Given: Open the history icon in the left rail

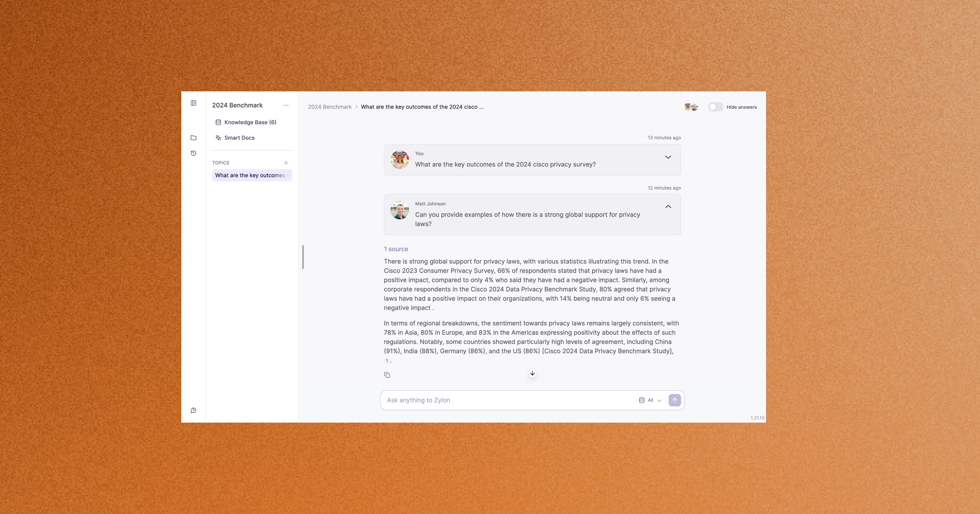Looking at the screenshot, I should [x=194, y=153].
